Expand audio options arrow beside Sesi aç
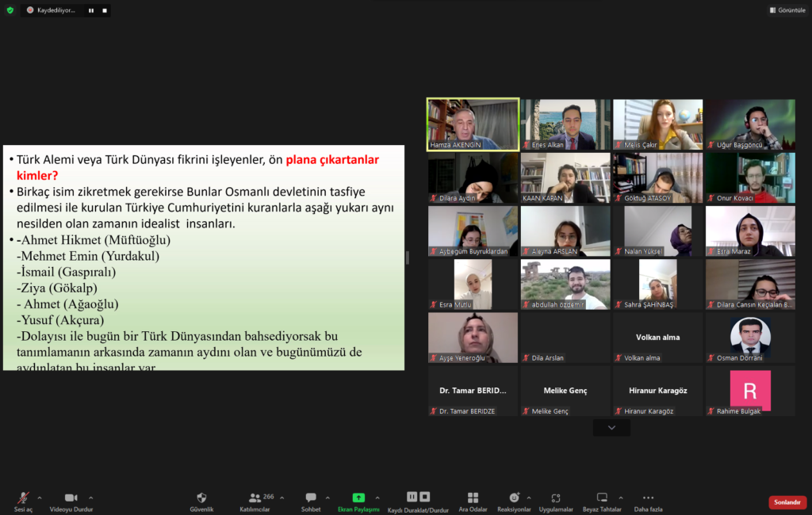Screen dimensions: 812x515 [x=40, y=498]
